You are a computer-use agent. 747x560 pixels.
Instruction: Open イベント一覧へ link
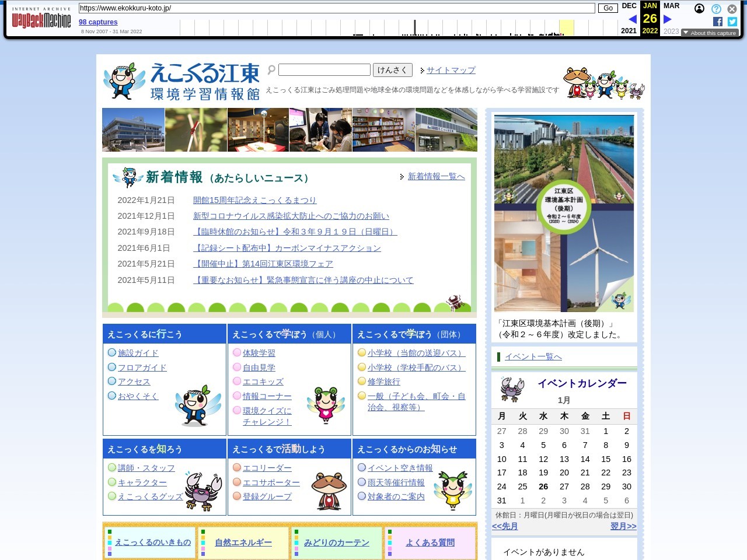tap(533, 356)
